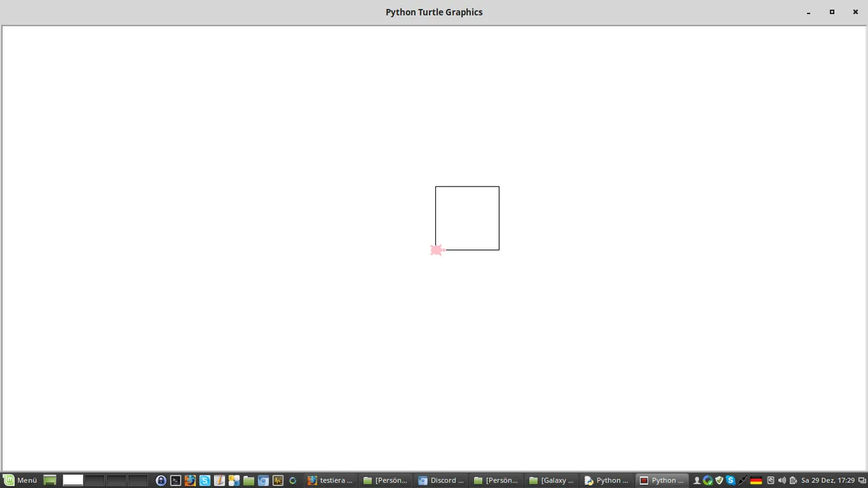This screenshot has height=488, width=868.
Task: Click the battery power tray icon
Action: point(793,480)
